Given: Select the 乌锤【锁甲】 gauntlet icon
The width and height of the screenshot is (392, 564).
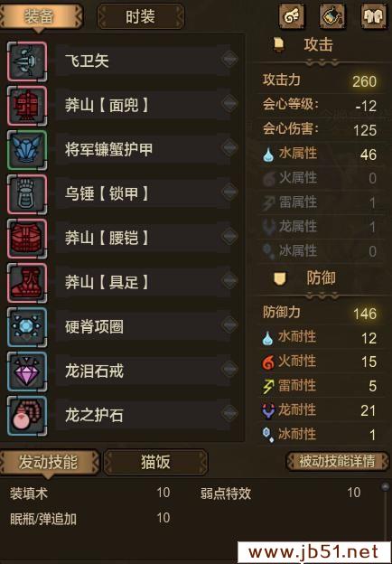Looking at the screenshot, I should pyautogui.click(x=27, y=194).
